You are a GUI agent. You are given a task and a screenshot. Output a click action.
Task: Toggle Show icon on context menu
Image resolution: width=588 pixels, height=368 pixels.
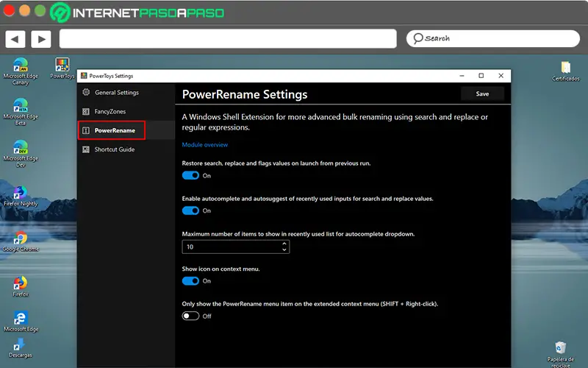pyautogui.click(x=190, y=281)
